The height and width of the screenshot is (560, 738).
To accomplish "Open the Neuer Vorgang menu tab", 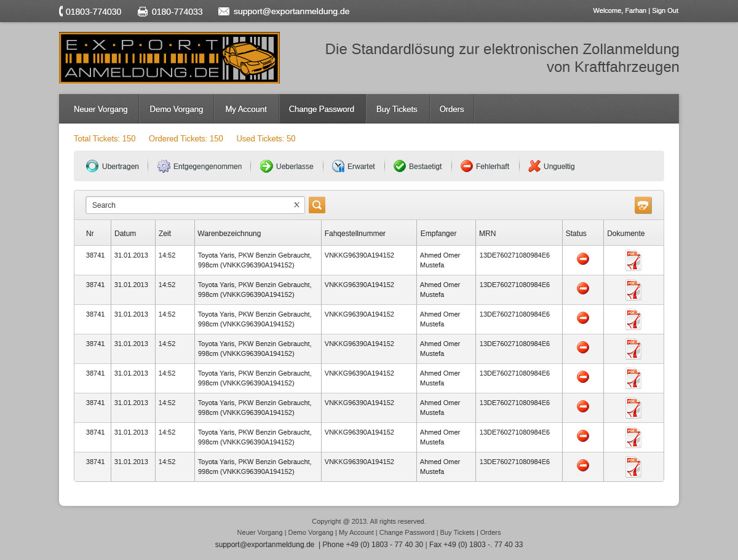I will tap(101, 109).
